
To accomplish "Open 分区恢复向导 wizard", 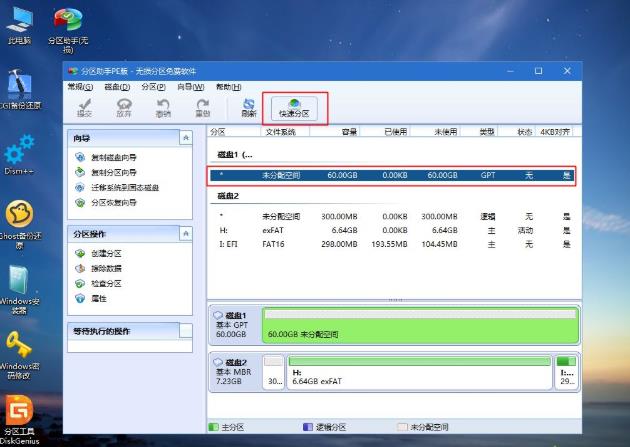I will point(106,202).
